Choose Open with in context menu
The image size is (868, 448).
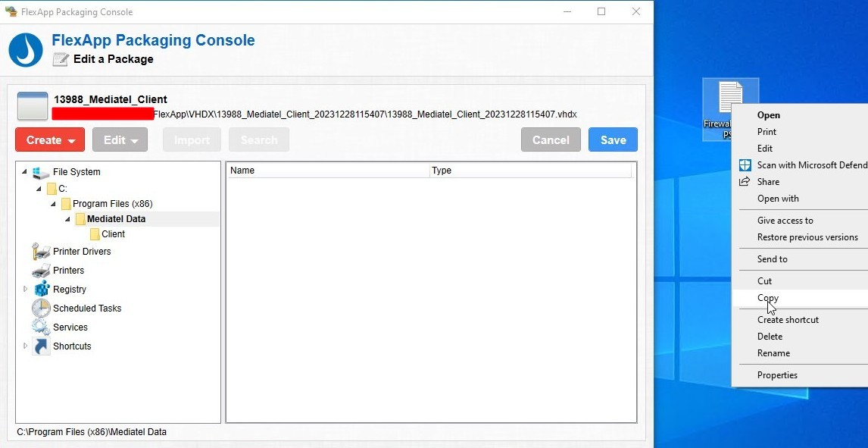click(800, 199)
